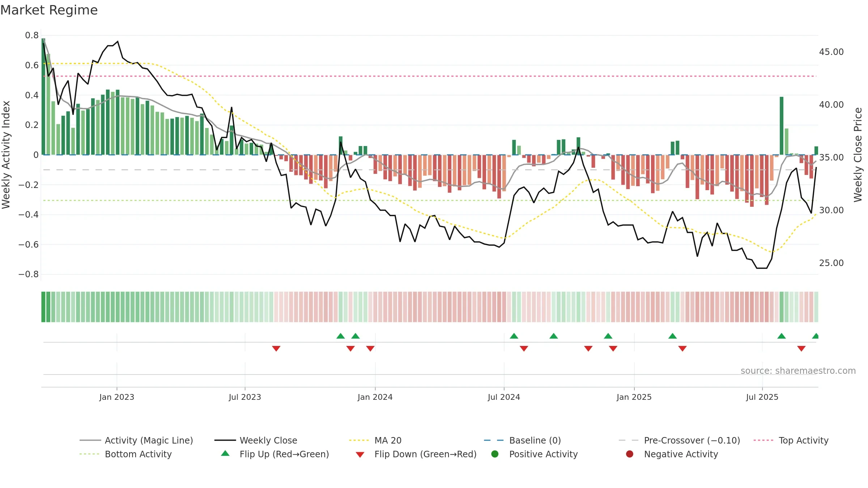Toggle the Bottom Activity legend entry
This screenshot has width=868, height=488.
point(125,454)
